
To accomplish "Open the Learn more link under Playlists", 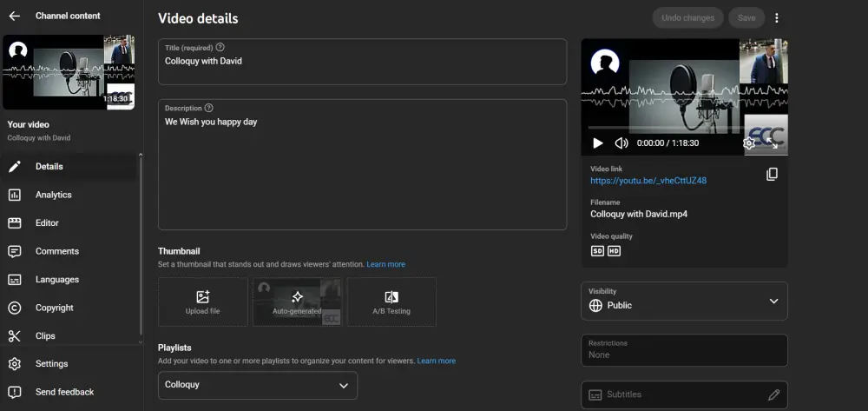I will coord(437,361).
